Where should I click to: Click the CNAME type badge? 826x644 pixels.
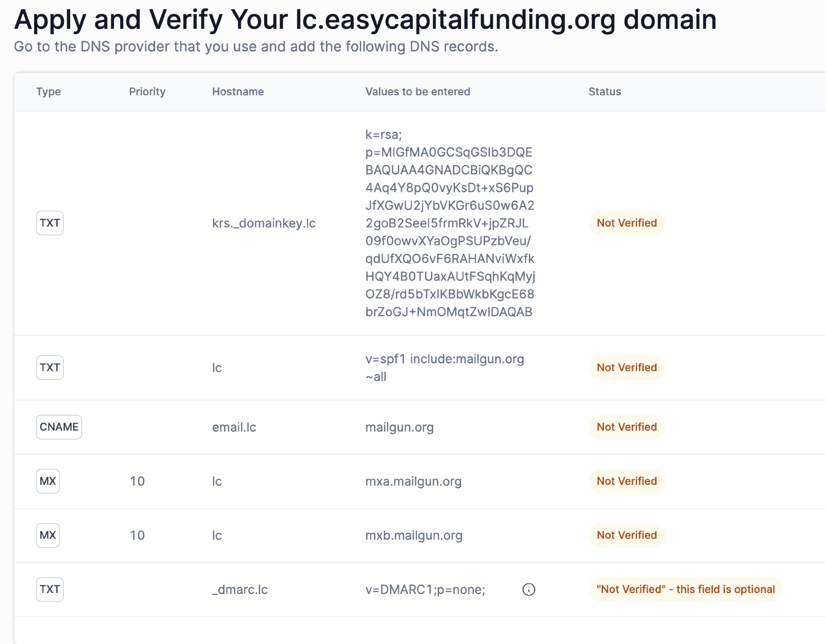pyautogui.click(x=59, y=427)
